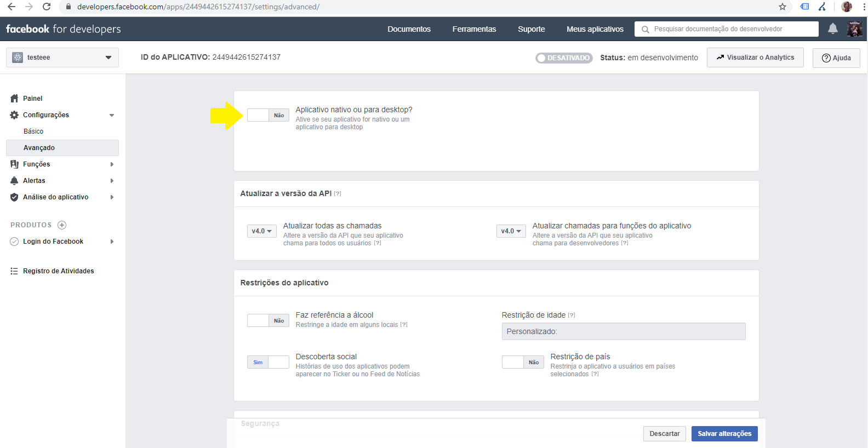The image size is (868, 448).
Task: Open notifications bell icon
Action: (x=832, y=28)
